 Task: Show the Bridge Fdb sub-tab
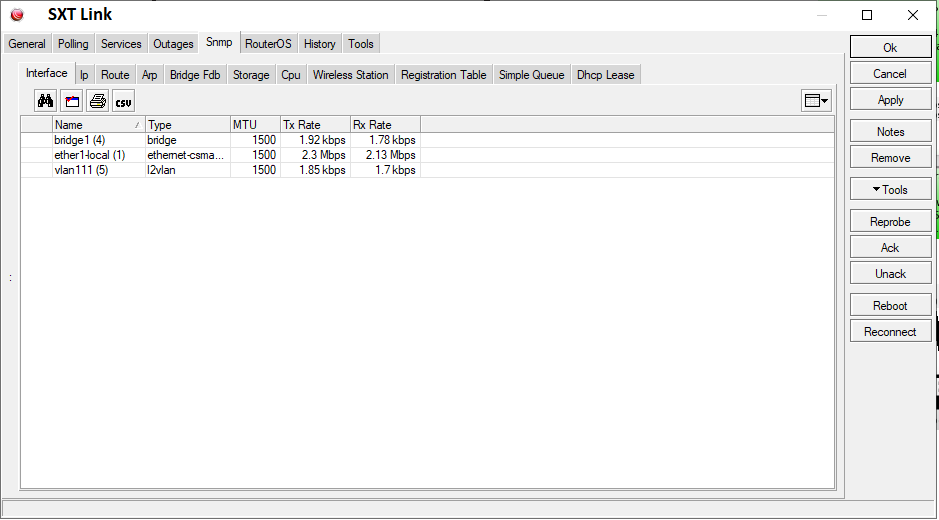pyautogui.click(x=195, y=75)
